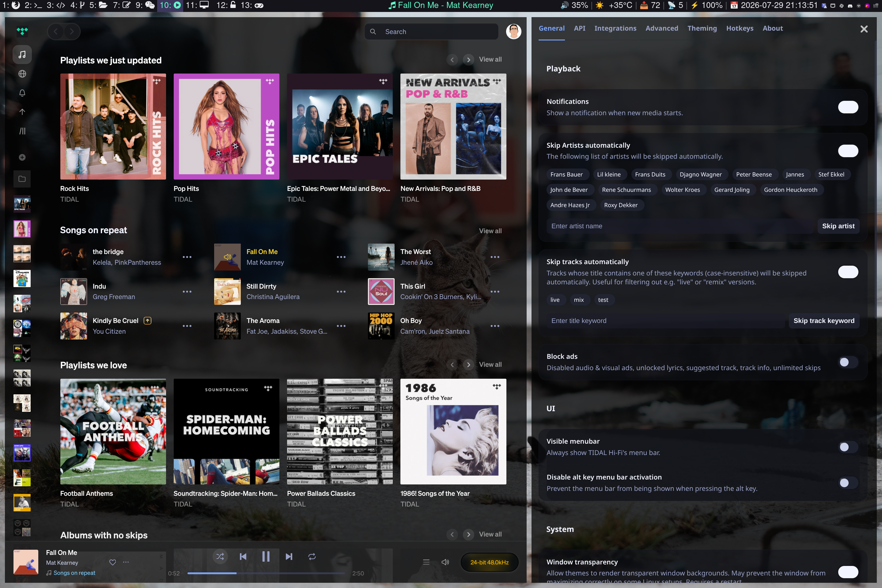Screen dimensions: 882x588
Task: Next page of Albums with no skips
Action: pyautogui.click(x=468, y=534)
